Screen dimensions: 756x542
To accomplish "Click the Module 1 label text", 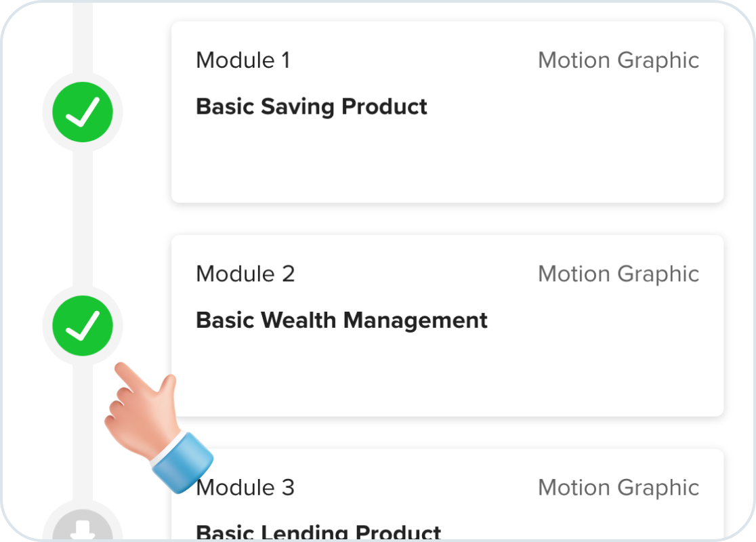I will [x=243, y=60].
